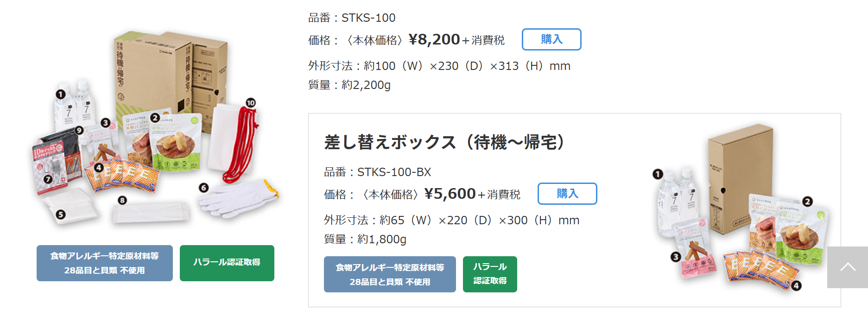Click the two-line ハラール認証取得 badge in the box card
Viewport: 868px width, 316px height.
489,274
